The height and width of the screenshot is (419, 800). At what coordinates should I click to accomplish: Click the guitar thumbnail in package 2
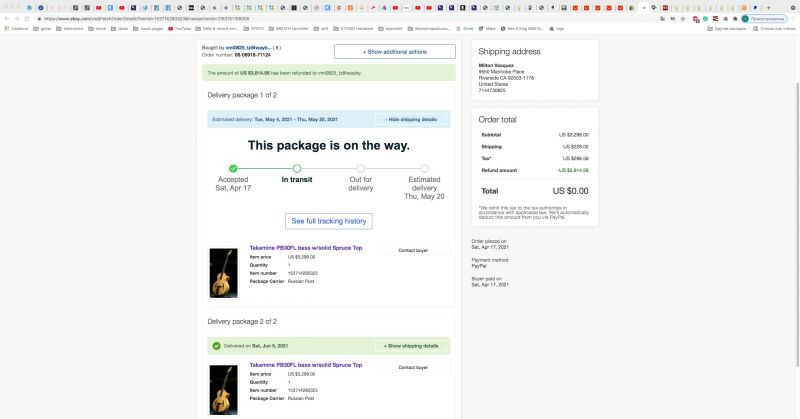pos(223,388)
